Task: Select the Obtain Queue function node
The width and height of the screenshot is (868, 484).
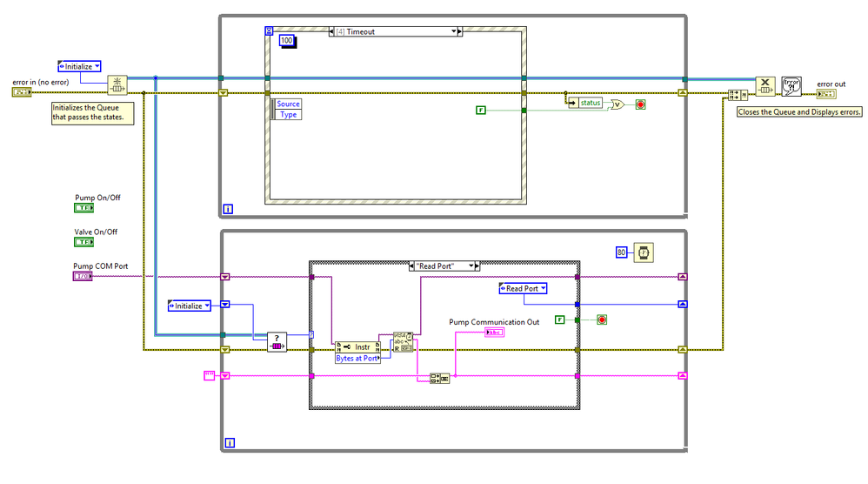Action: 117,84
